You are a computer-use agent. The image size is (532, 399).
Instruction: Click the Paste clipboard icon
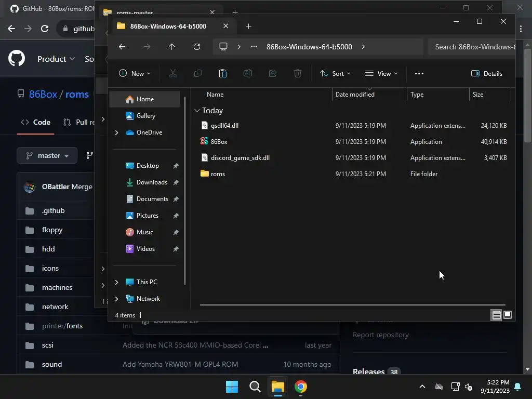click(222, 73)
